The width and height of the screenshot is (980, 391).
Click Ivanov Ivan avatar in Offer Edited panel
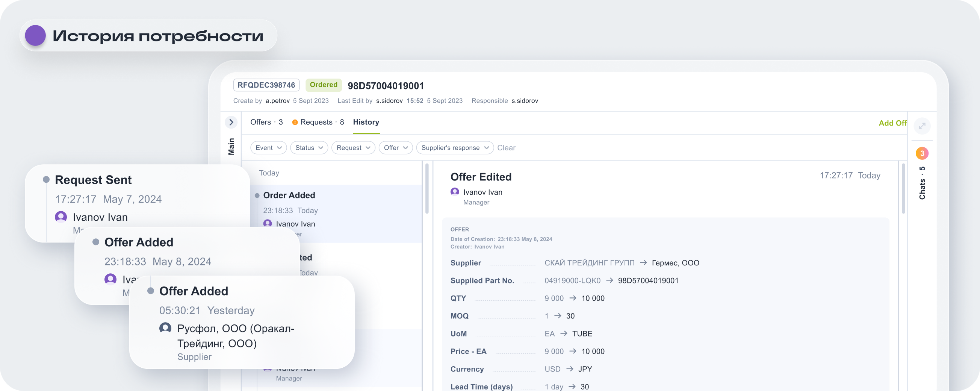pyautogui.click(x=455, y=192)
